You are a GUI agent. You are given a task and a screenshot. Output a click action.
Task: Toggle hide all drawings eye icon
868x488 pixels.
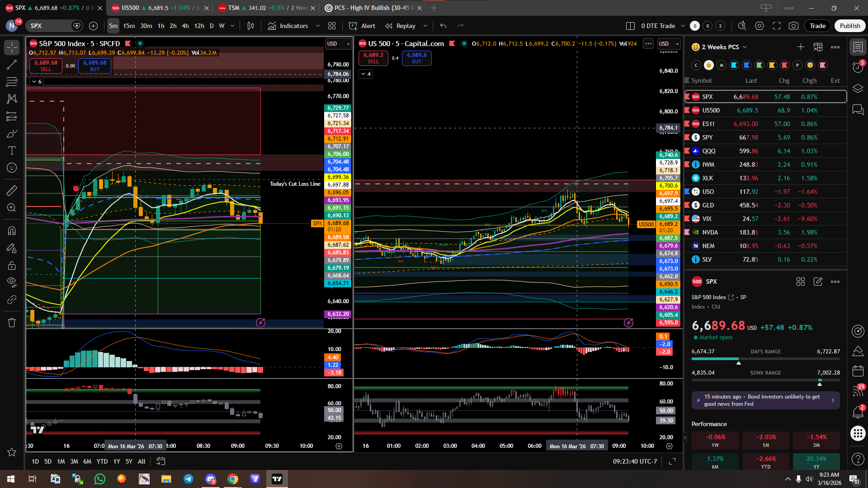[12, 282]
